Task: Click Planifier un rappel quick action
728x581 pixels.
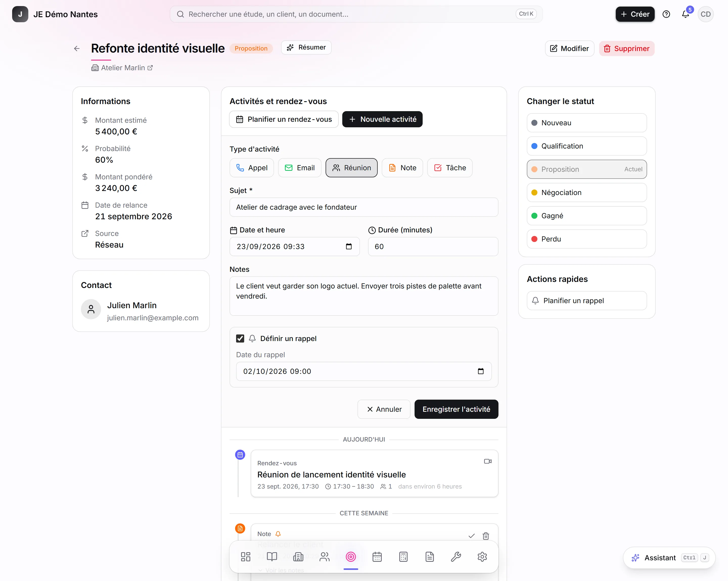Action: 587,301
